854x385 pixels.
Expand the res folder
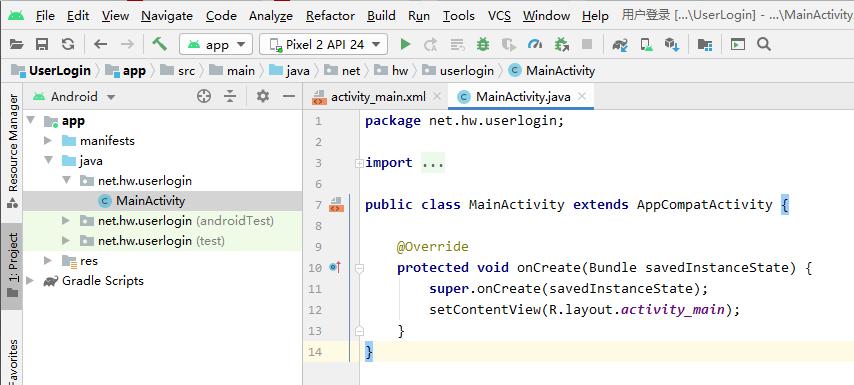pos(48,261)
